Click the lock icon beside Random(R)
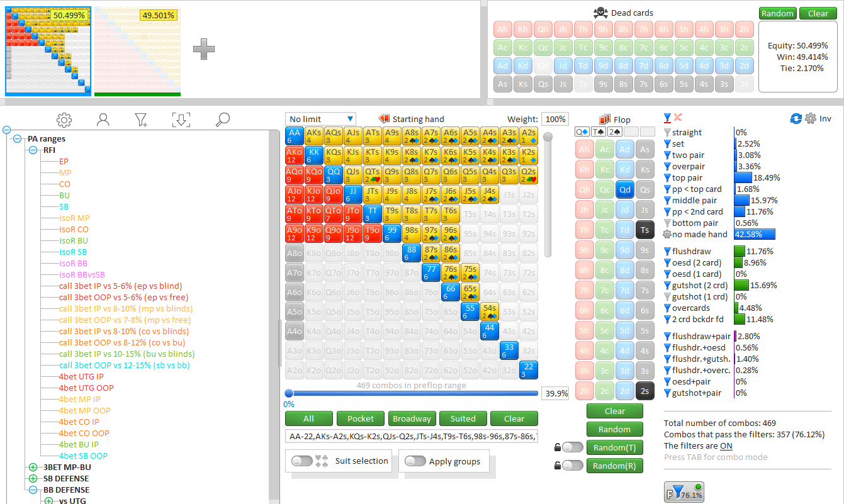The image size is (844, 504). pyautogui.click(x=557, y=466)
